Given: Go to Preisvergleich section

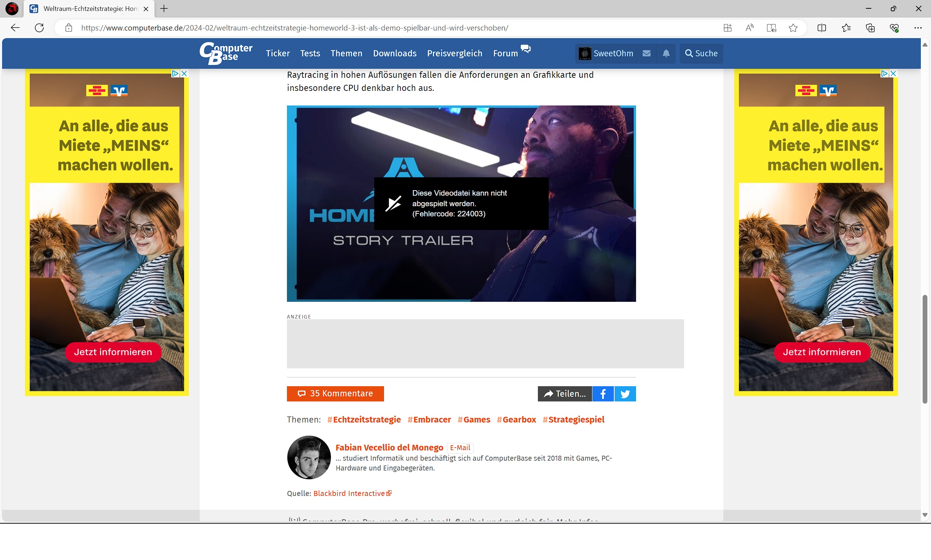Looking at the screenshot, I should pyautogui.click(x=454, y=53).
